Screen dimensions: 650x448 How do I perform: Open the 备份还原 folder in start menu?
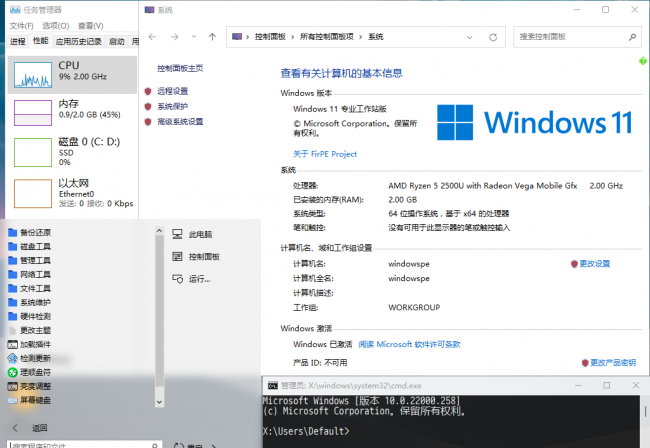coord(29,232)
